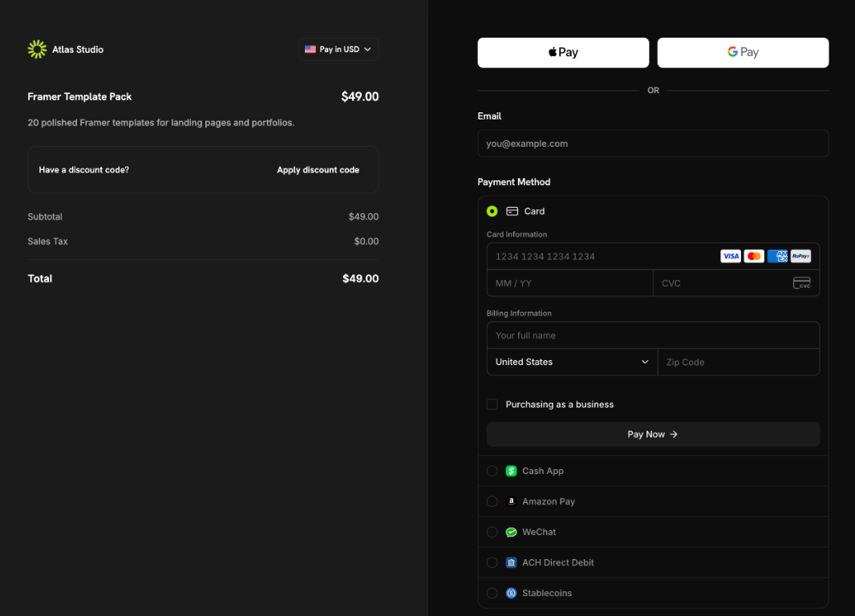The height and width of the screenshot is (616, 855).
Task: Click the Atlas Studio brand name
Action: [78, 50]
